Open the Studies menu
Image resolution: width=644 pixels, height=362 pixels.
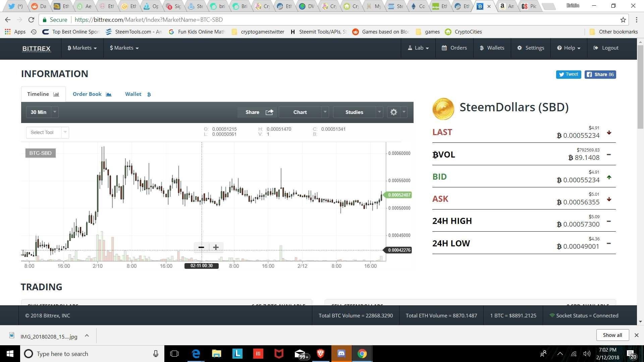pos(354,112)
